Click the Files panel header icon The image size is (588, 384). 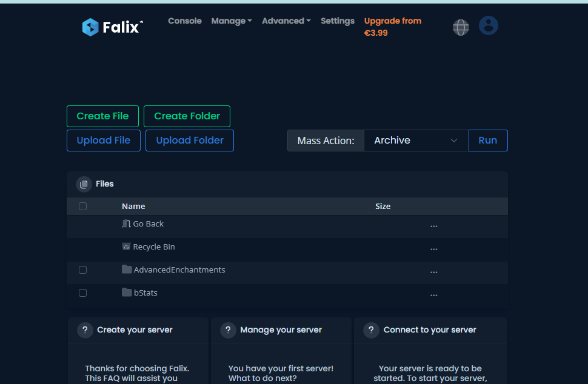[x=84, y=184]
